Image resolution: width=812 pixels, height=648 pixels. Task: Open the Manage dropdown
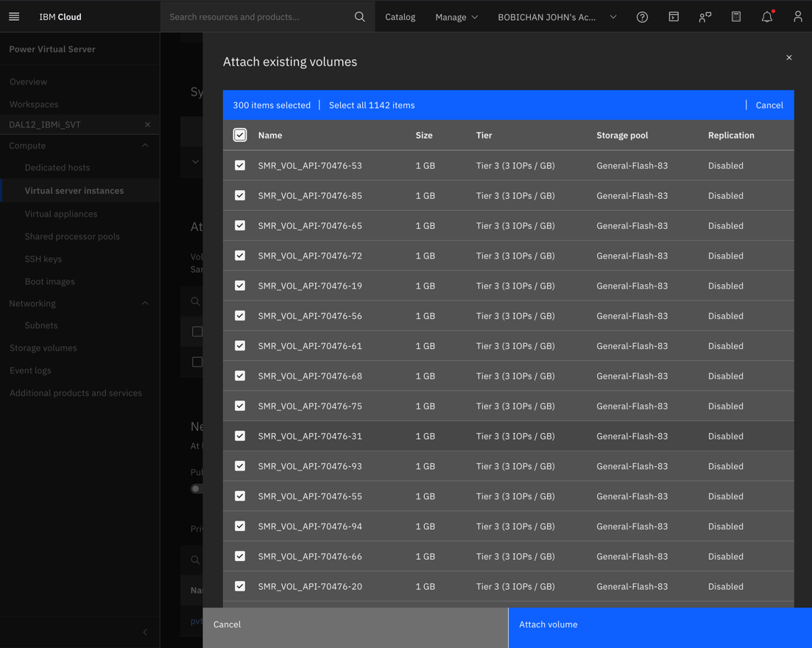(x=456, y=16)
